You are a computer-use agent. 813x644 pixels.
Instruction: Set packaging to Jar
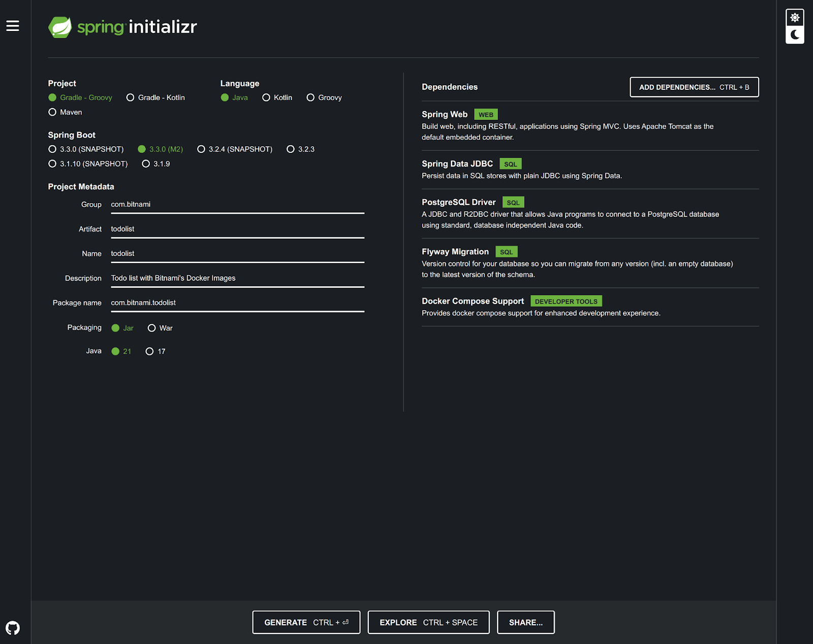122,328
